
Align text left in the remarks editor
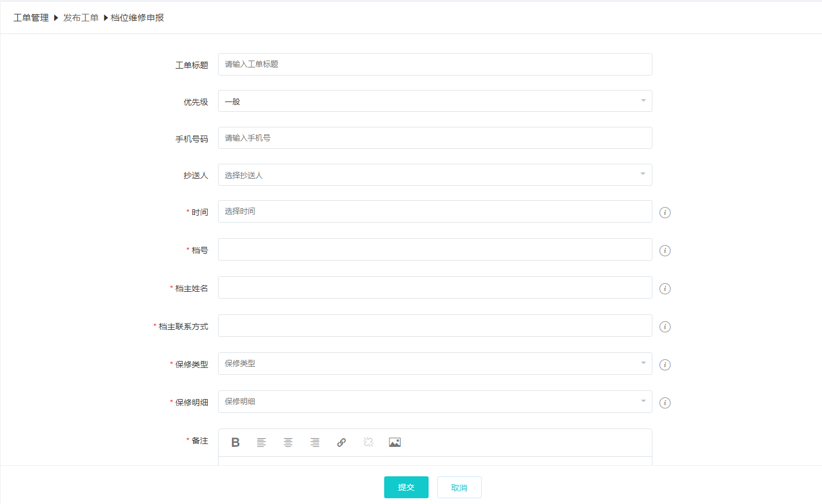(x=261, y=442)
